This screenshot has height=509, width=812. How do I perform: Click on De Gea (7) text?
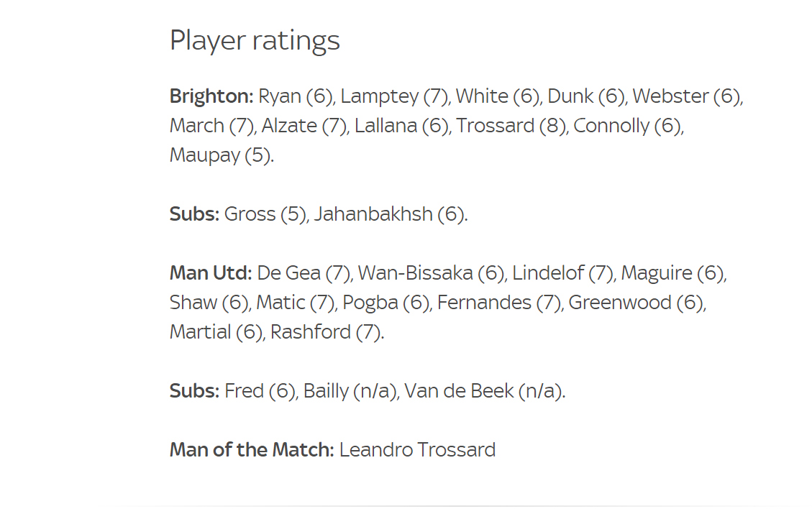[304, 273]
